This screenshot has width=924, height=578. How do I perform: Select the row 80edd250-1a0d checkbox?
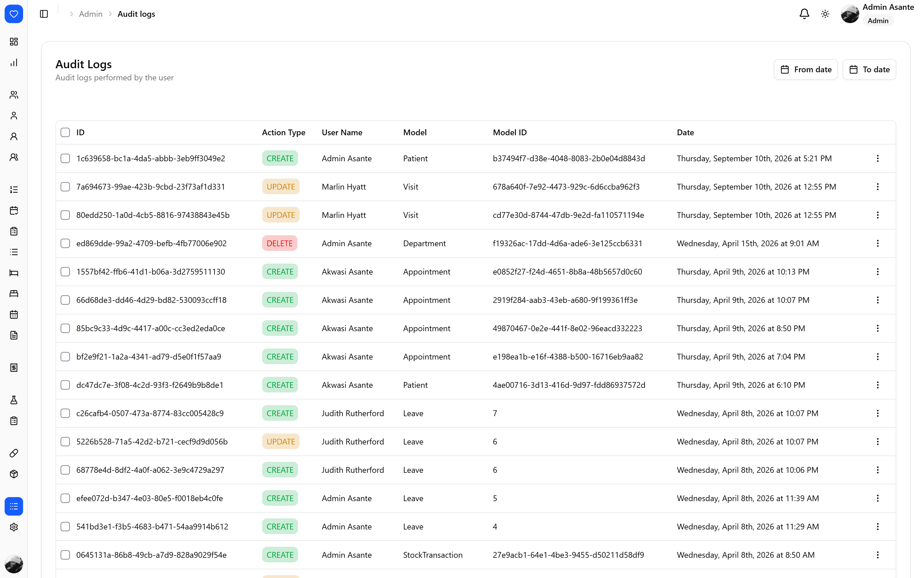click(x=65, y=215)
